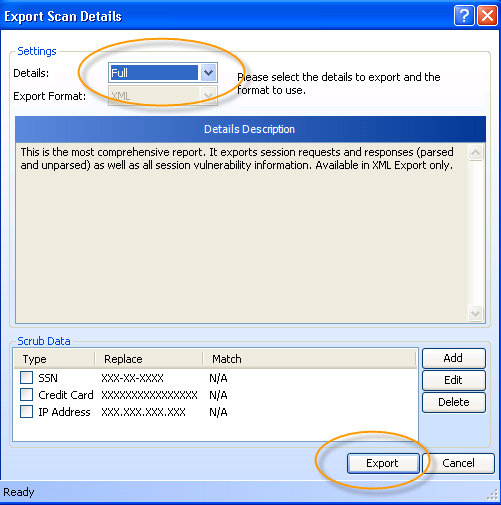
Task: Click the Help question mark icon
Action: pos(464,16)
